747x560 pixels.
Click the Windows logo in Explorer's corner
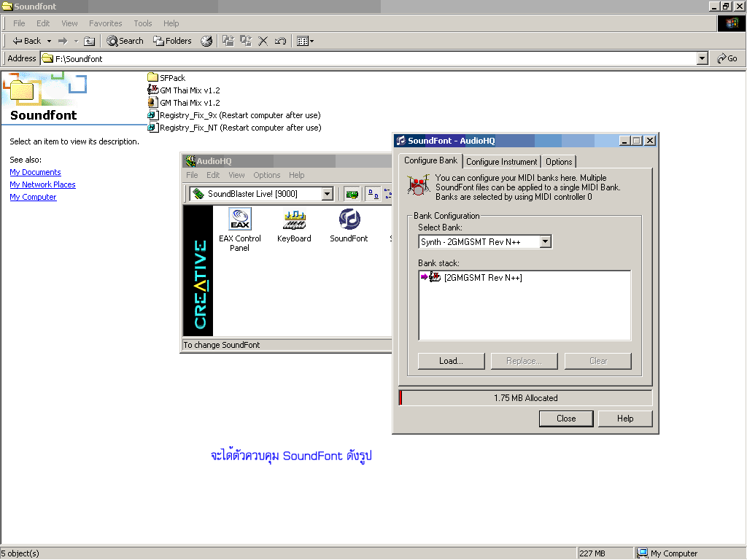tap(731, 23)
